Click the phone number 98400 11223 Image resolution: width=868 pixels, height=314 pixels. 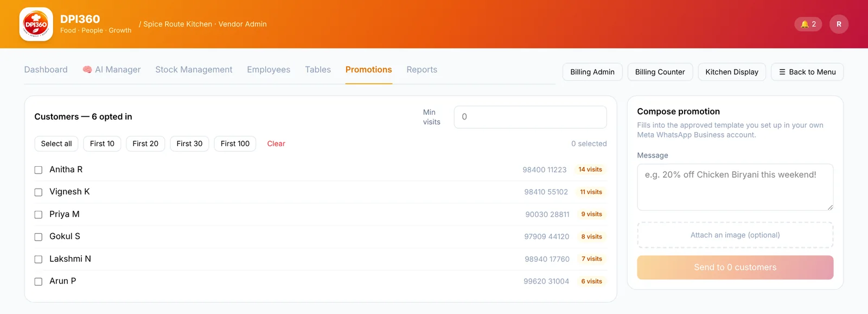point(544,169)
